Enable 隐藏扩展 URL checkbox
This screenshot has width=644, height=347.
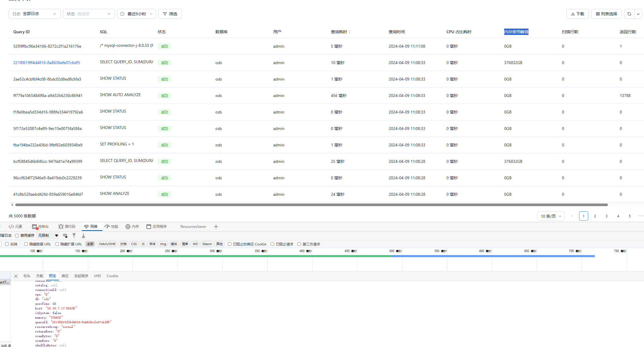pos(57,244)
